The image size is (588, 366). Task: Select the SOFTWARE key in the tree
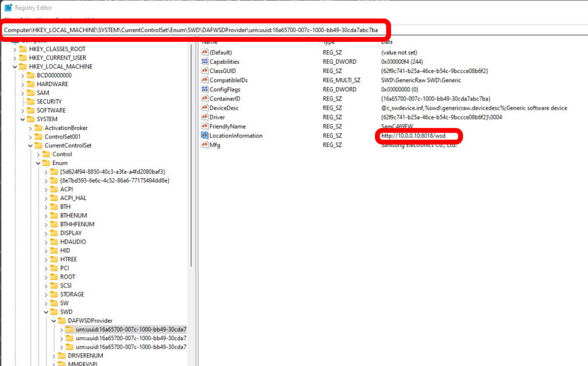click(x=51, y=110)
